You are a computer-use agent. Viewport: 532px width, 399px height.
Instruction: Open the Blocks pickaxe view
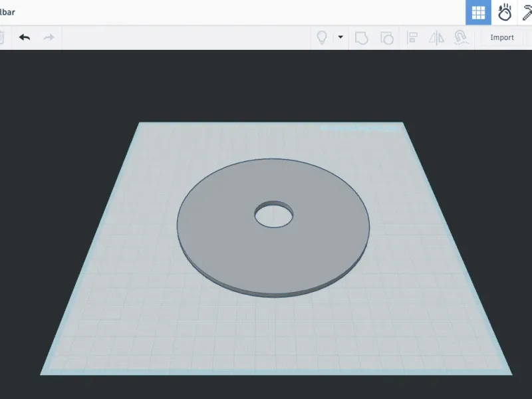pos(526,13)
